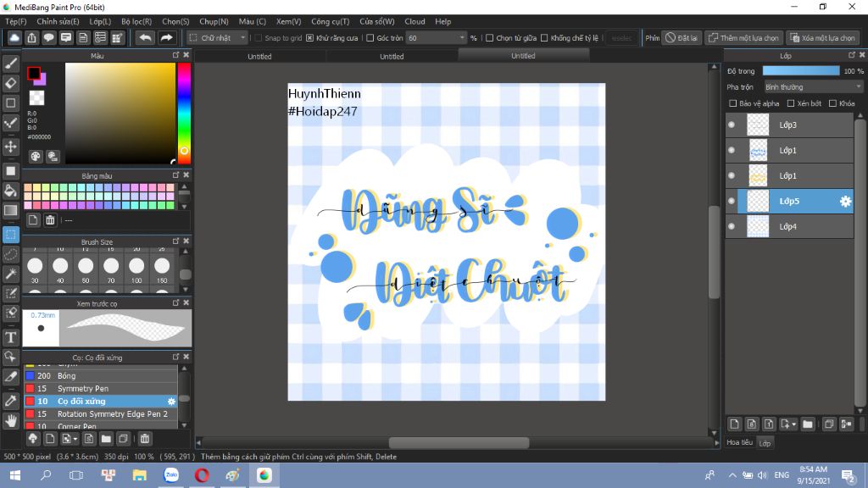This screenshot has width=868, height=488.
Task: Select the Bóng brush
Action: [x=101, y=375]
